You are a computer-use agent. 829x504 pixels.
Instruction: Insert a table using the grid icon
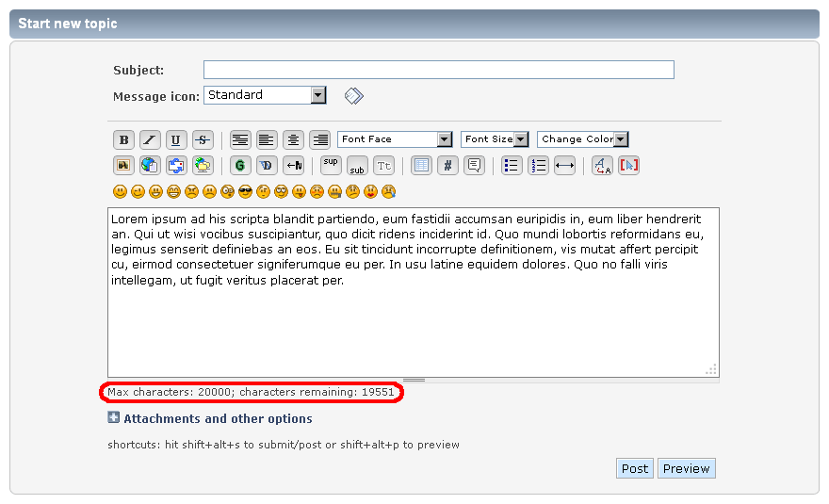click(421, 166)
